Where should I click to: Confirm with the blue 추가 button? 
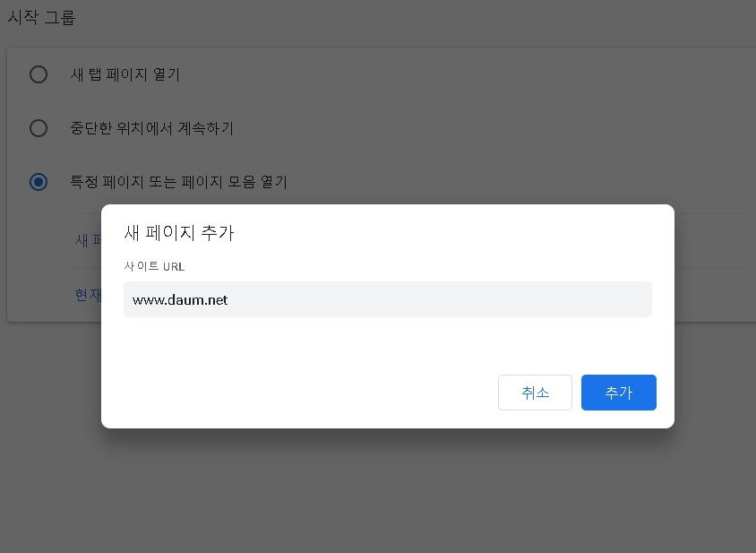point(619,393)
